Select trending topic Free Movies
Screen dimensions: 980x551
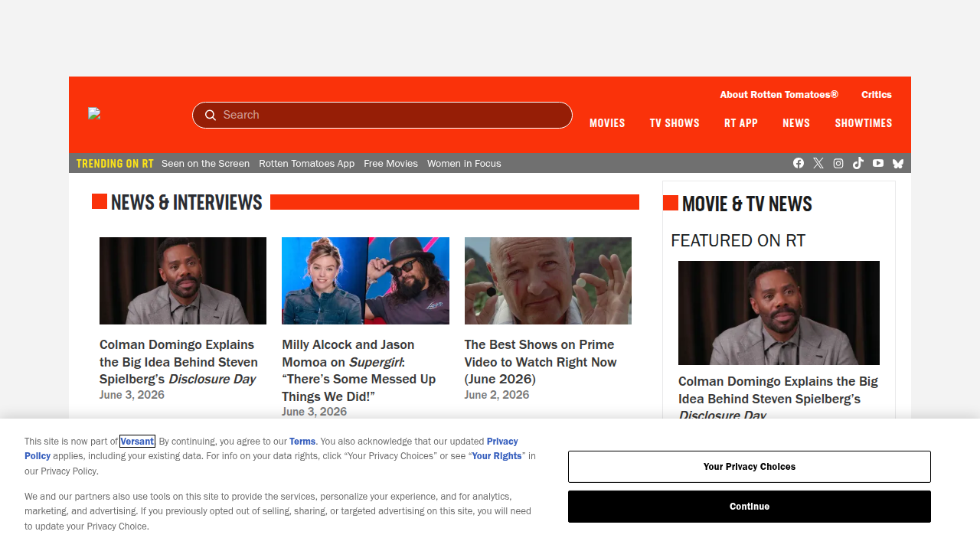pyautogui.click(x=390, y=163)
